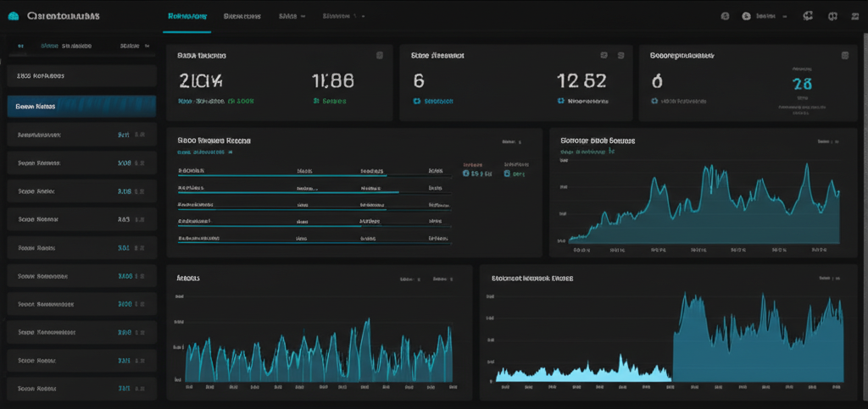The height and width of the screenshot is (409, 868).
Task: Toggle the right teal checkbox beside the table
Action: [x=508, y=173]
